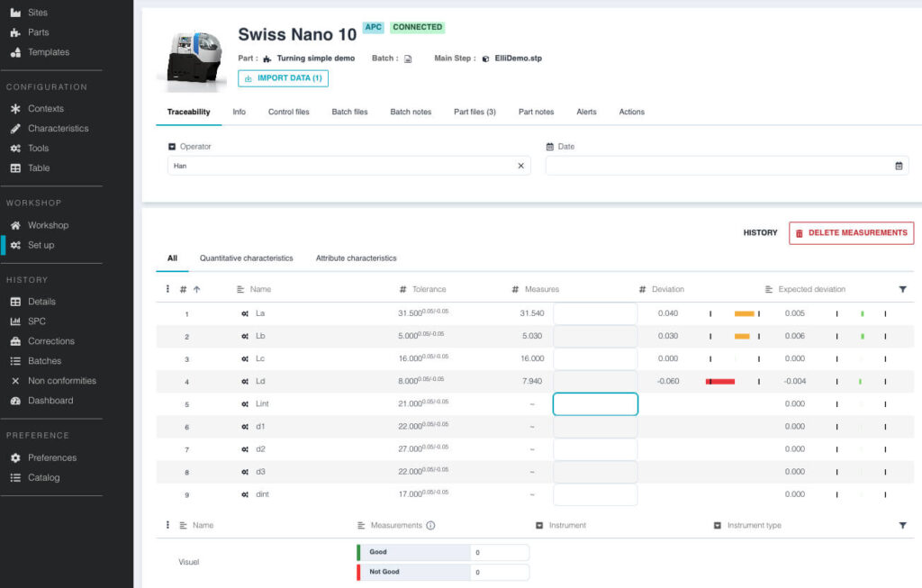
Task: Click Import Data (1) button
Action: click(x=283, y=78)
